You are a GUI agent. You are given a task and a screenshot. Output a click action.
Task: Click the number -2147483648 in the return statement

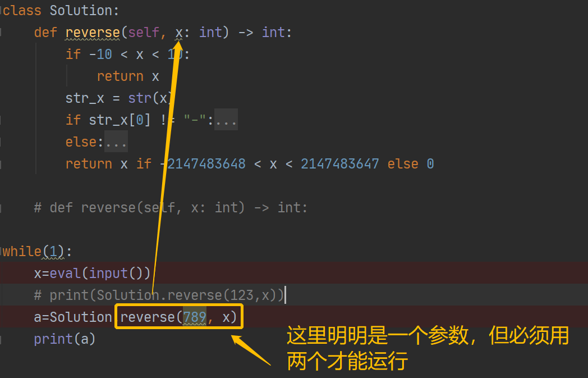tap(203, 163)
